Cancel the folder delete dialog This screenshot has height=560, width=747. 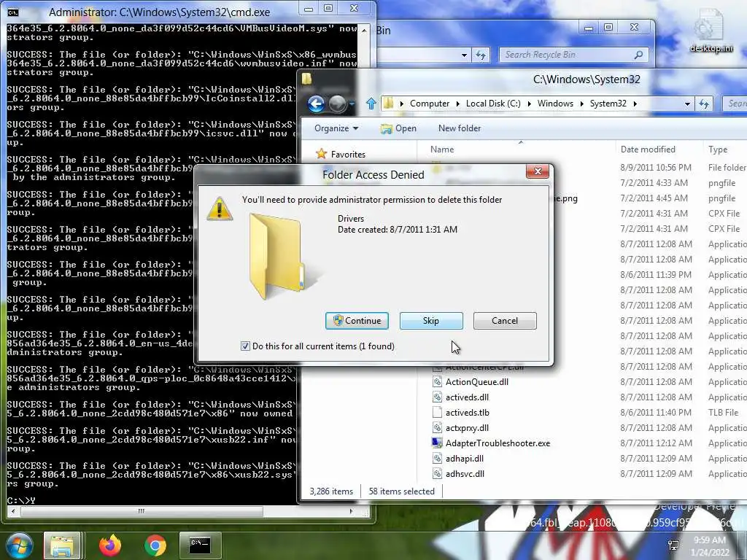point(505,321)
